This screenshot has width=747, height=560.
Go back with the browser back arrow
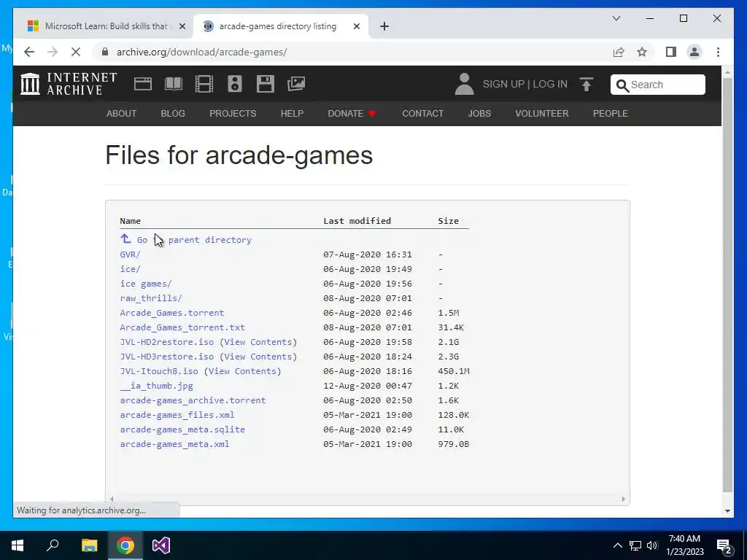(29, 52)
